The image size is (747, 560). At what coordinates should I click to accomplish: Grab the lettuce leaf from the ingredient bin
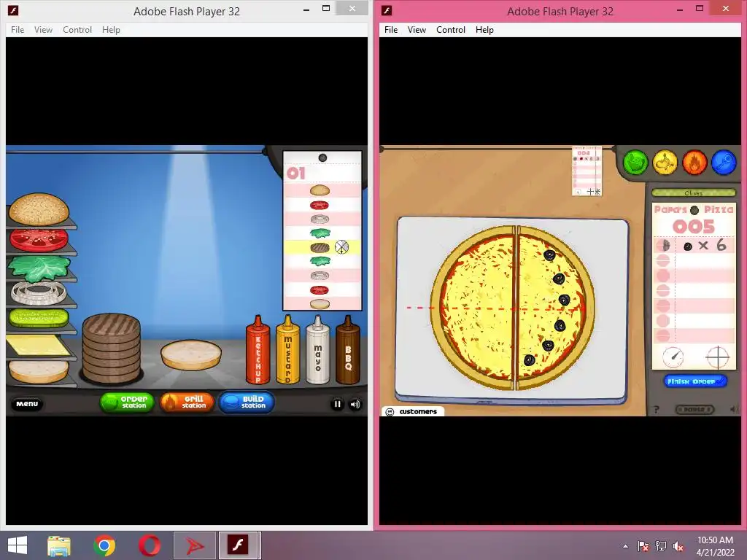[39, 268]
